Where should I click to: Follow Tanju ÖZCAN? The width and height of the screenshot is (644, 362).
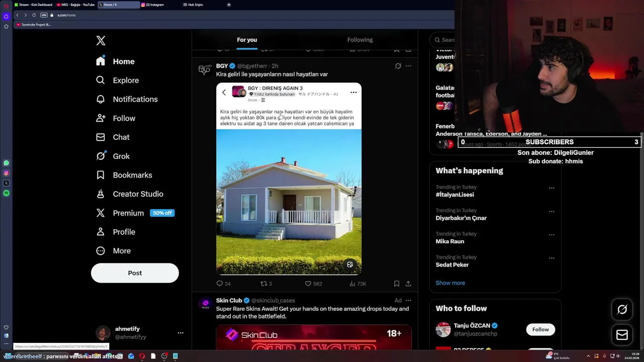pos(540,329)
